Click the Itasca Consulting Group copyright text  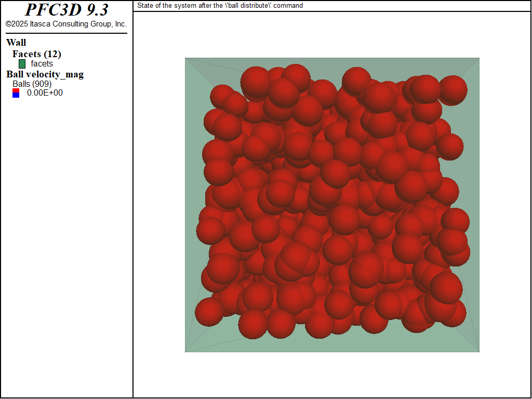coord(66,23)
